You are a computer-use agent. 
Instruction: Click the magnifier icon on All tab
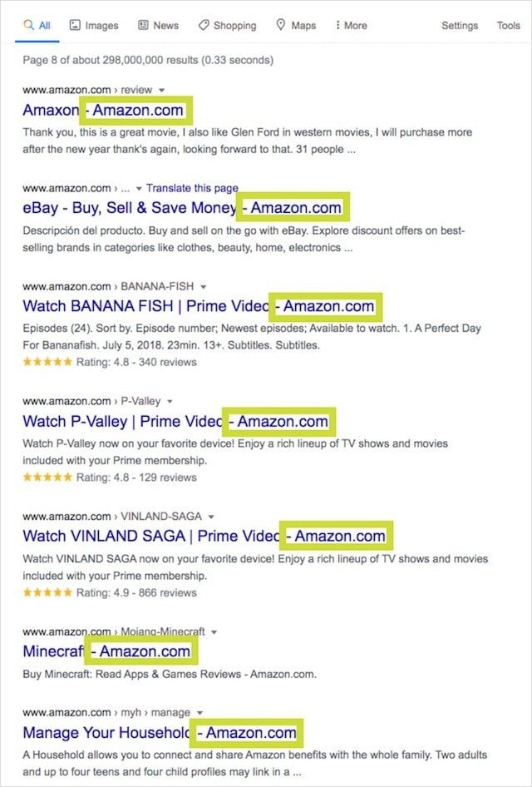click(28, 26)
